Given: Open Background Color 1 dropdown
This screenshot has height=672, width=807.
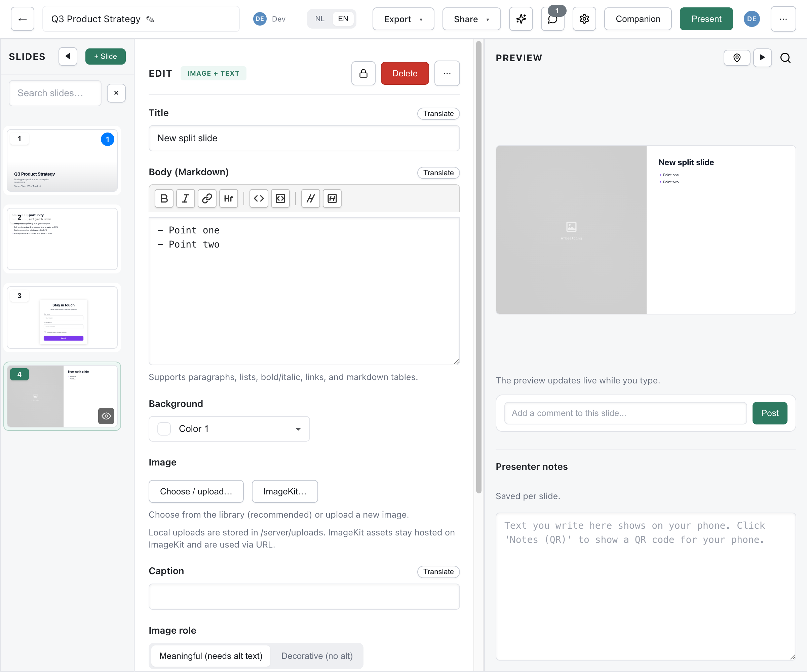Looking at the screenshot, I should [229, 428].
